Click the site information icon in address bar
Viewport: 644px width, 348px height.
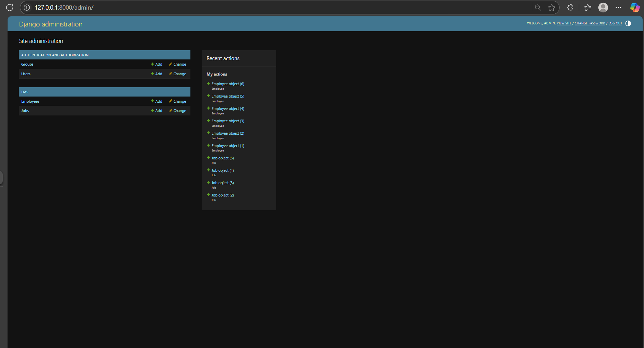[x=26, y=7]
